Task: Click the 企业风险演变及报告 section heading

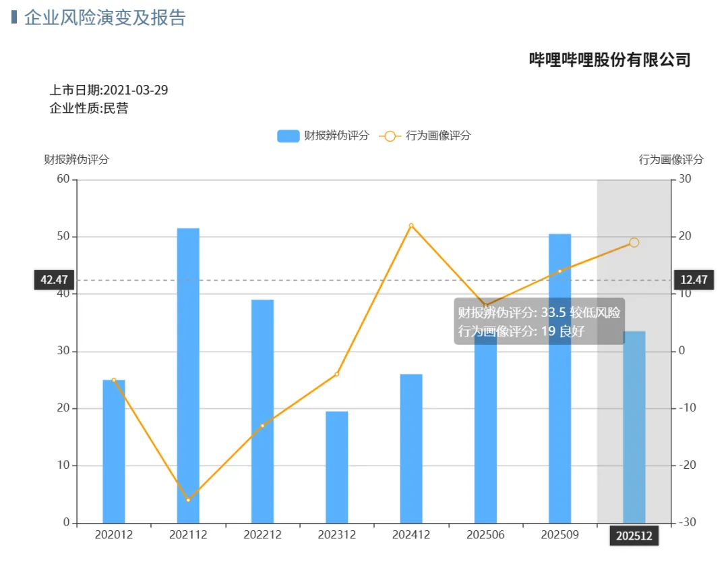Action: coord(105,18)
